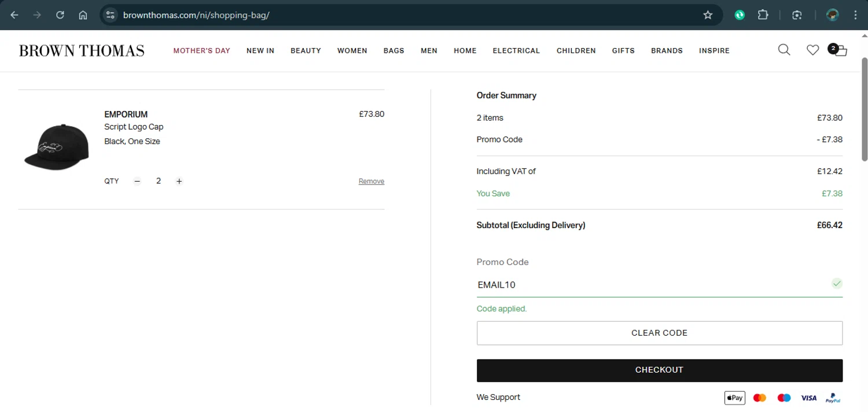Open the Women menu
Viewport: 868px width, 412px height.
(x=352, y=51)
